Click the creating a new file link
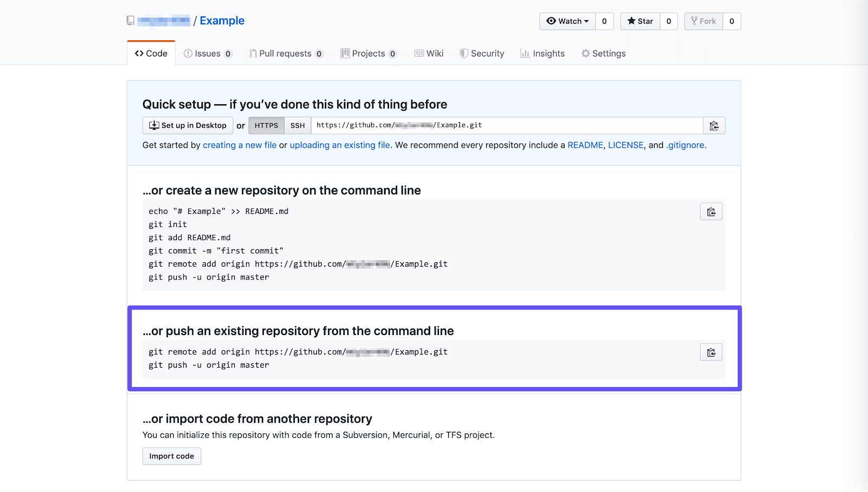 (239, 145)
